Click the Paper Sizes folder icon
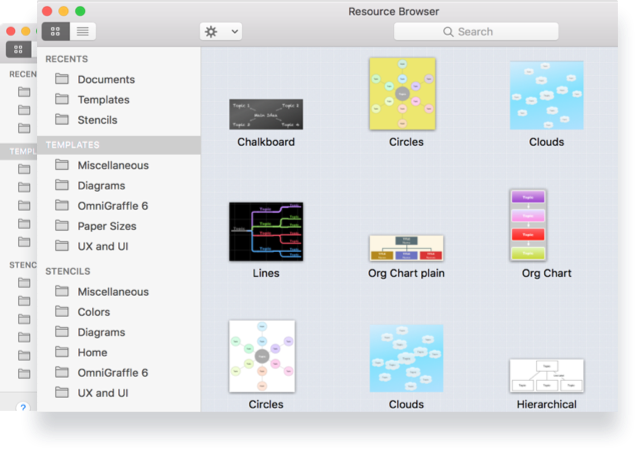 click(62, 225)
